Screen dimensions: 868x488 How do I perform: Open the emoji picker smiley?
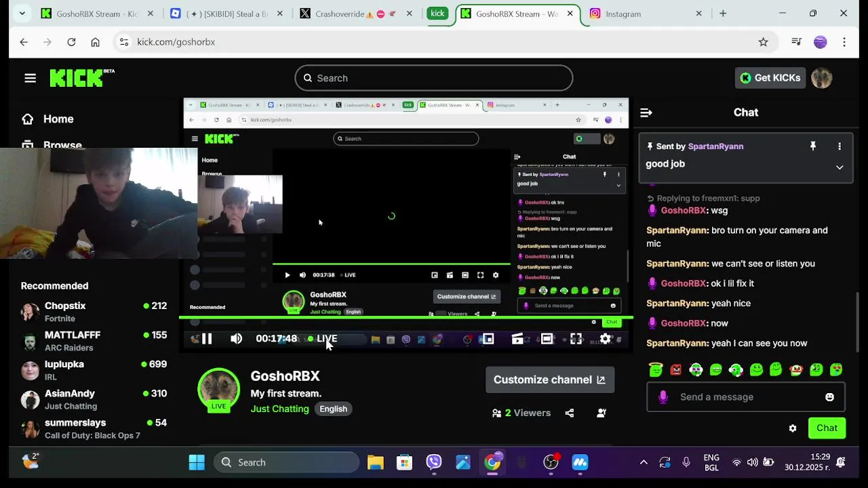pos(829,397)
